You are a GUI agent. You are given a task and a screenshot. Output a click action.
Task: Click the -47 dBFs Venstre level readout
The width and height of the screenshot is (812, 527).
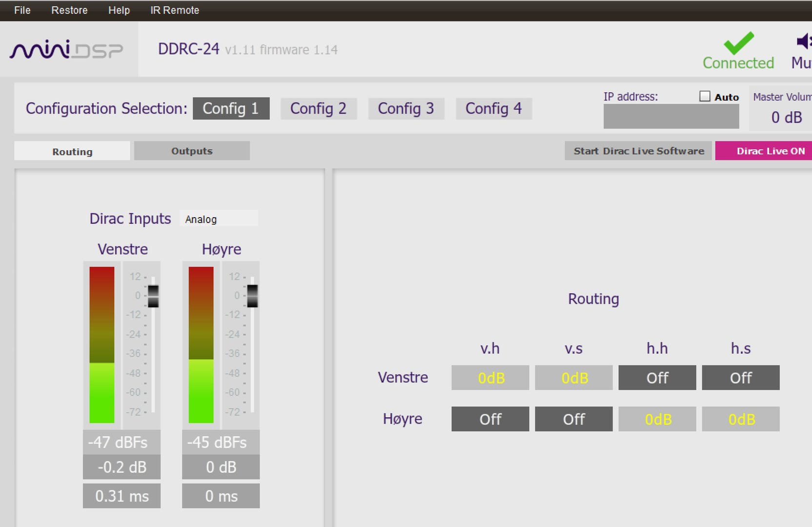click(x=121, y=442)
